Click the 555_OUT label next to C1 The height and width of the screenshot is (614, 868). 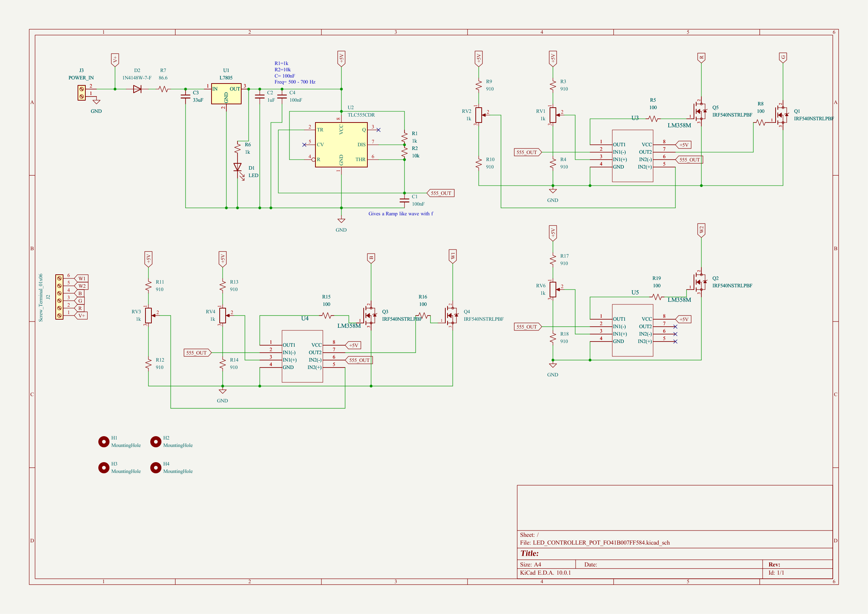click(440, 193)
